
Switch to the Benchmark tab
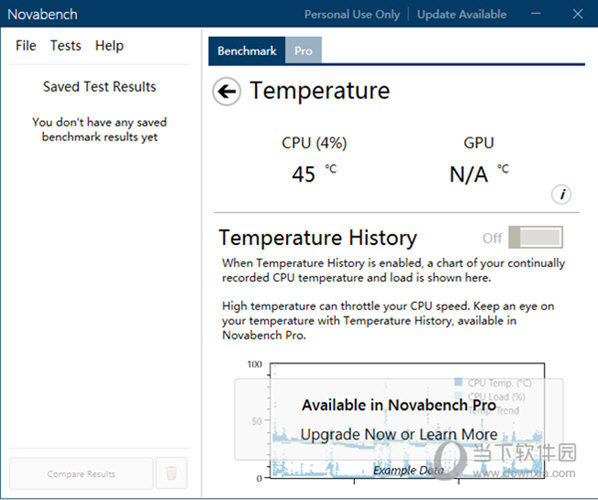coord(247,51)
